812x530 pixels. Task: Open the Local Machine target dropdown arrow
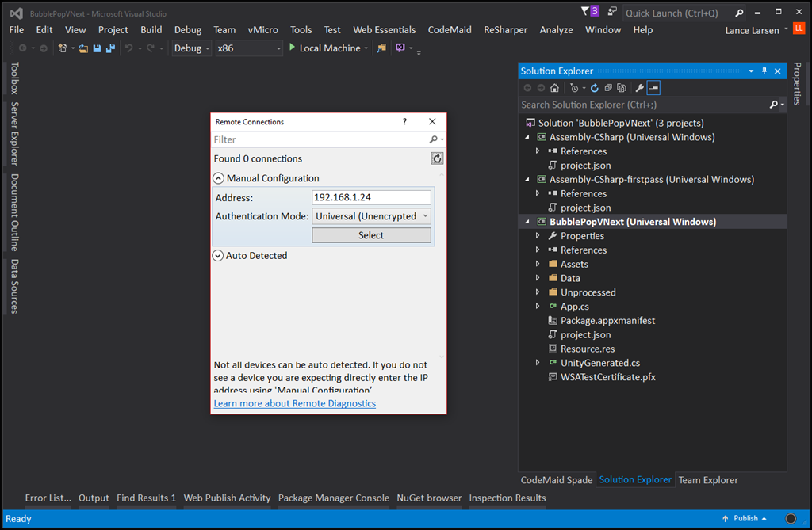366,48
